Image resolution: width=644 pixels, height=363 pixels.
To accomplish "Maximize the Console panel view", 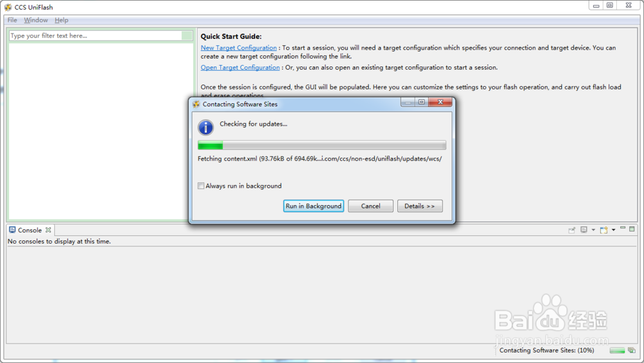I will point(632,229).
